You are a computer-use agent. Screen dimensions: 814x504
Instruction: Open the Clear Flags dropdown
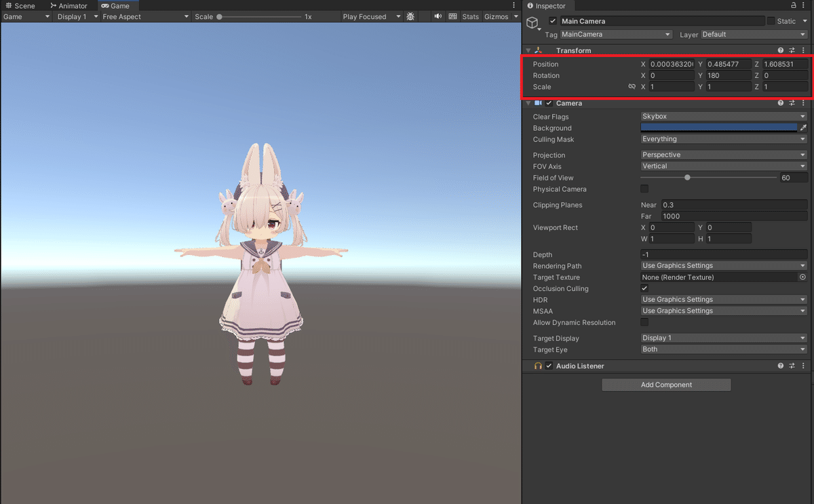[x=722, y=116]
